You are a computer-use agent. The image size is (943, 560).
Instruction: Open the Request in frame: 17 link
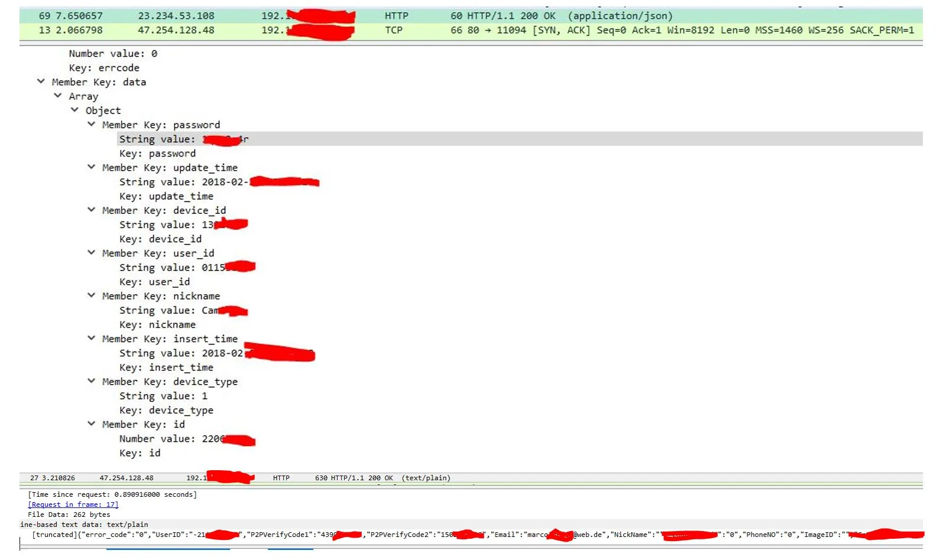73,504
